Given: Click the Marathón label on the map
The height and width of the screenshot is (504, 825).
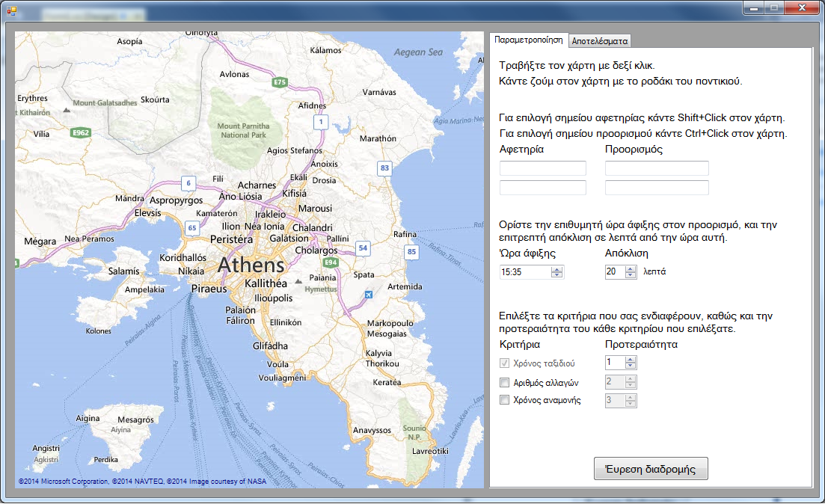Looking at the screenshot, I should pyautogui.click(x=378, y=138).
